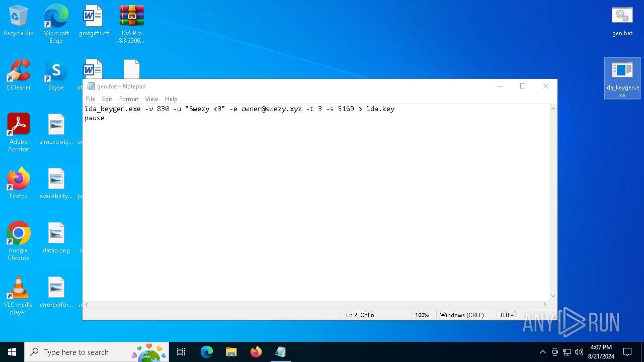Image resolution: width=644 pixels, height=362 pixels.
Task: Select the ida_keygen.exe desktop file
Action: click(x=622, y=78)
